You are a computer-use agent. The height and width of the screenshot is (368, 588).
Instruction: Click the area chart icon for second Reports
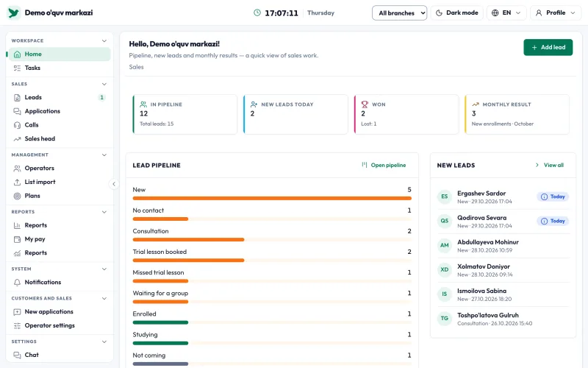coord(17,253)
